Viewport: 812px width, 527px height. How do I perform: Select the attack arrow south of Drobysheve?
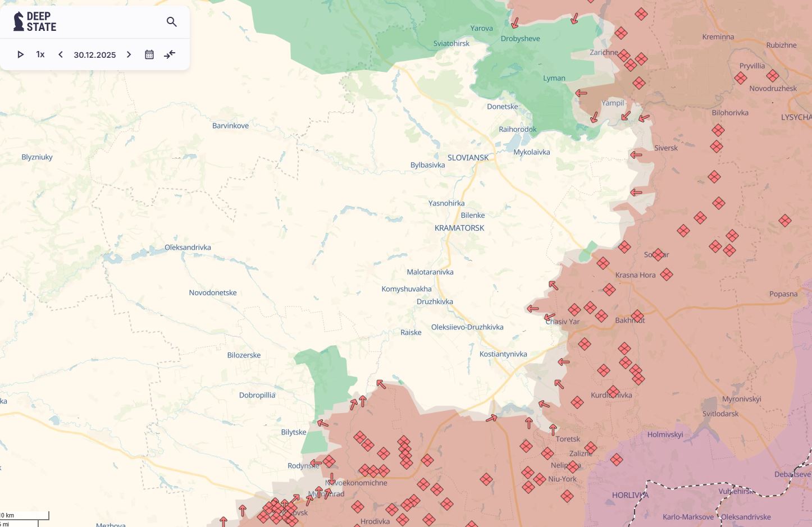515,23
